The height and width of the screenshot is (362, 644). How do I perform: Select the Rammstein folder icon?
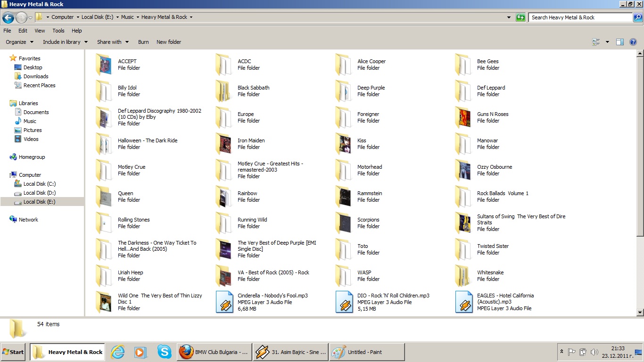coord(343,197)
